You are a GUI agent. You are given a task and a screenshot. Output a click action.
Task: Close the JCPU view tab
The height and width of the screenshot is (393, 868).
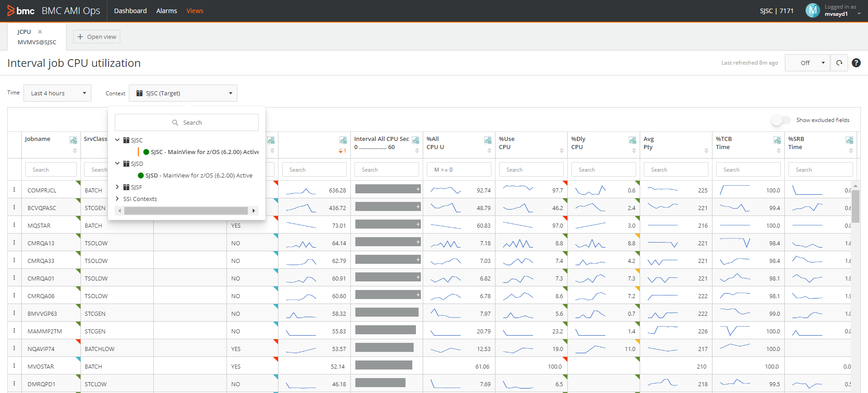[x=40, y=32]
